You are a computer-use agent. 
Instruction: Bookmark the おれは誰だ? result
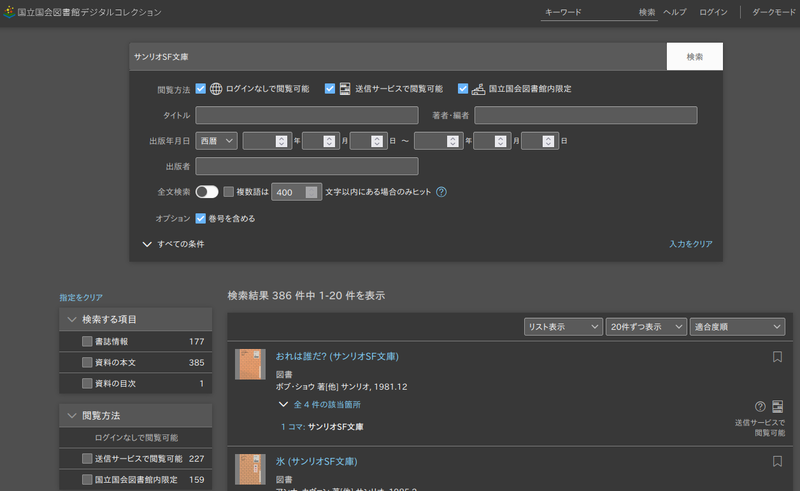(777, 356)
